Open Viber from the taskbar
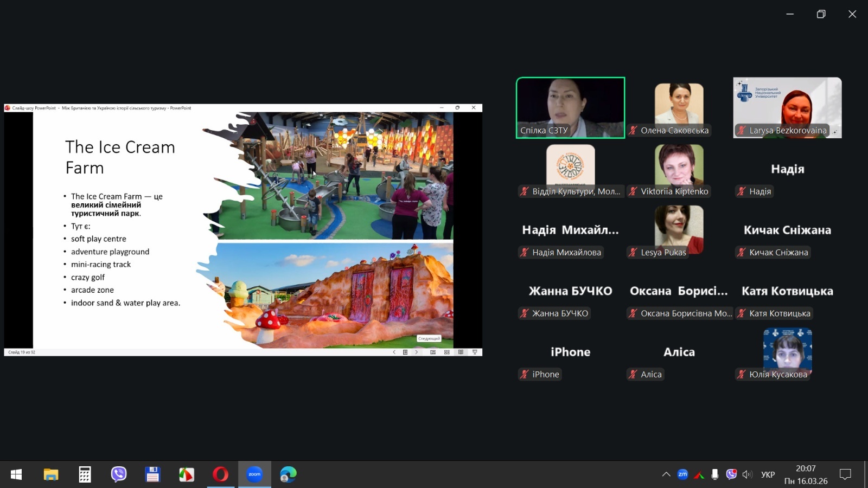This screenshot has height=488, width=868. click(x=119, y=474)
